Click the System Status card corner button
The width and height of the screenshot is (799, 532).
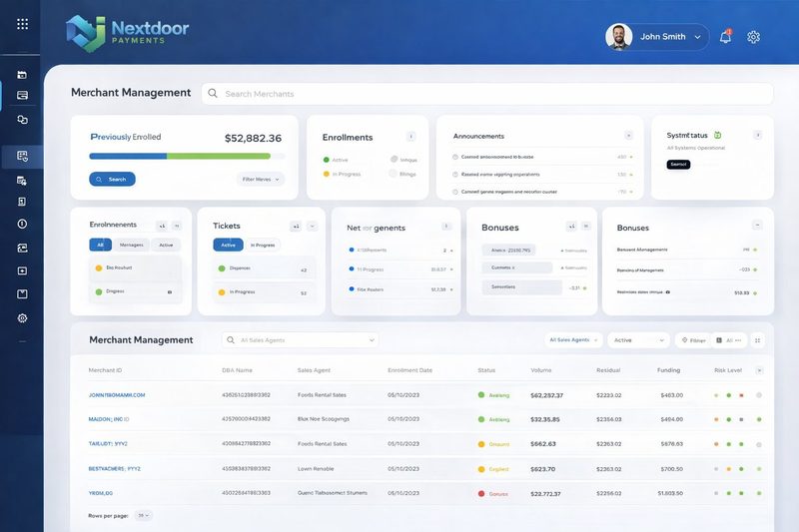click(x=758, y=135)
